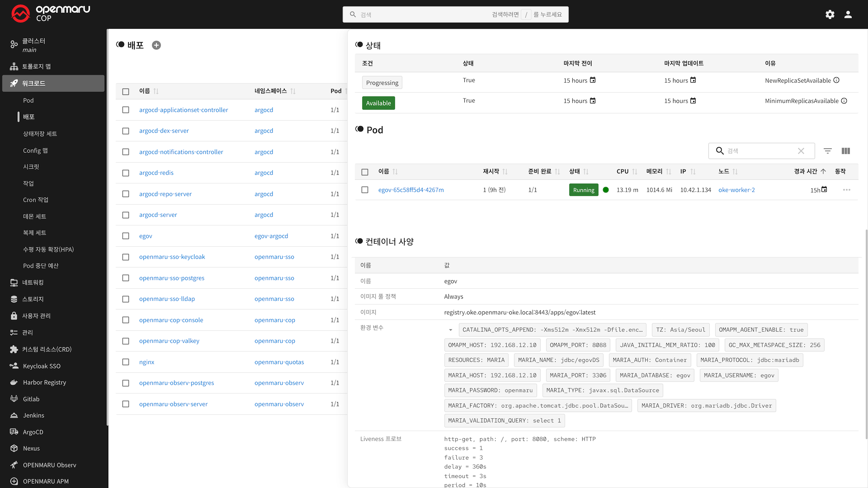Collapse the environment variables list arrow

pos(450,330)
